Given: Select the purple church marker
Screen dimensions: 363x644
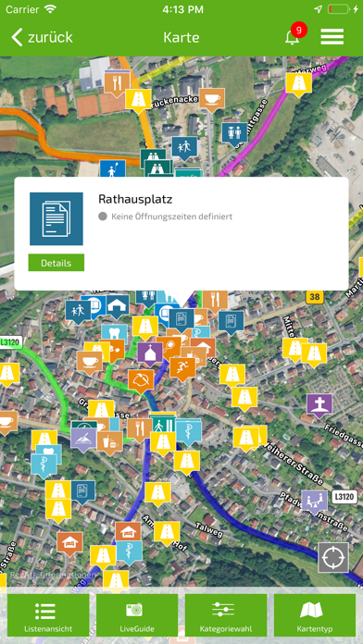Looking at the screenshot, I should click(x=150, y=354).
